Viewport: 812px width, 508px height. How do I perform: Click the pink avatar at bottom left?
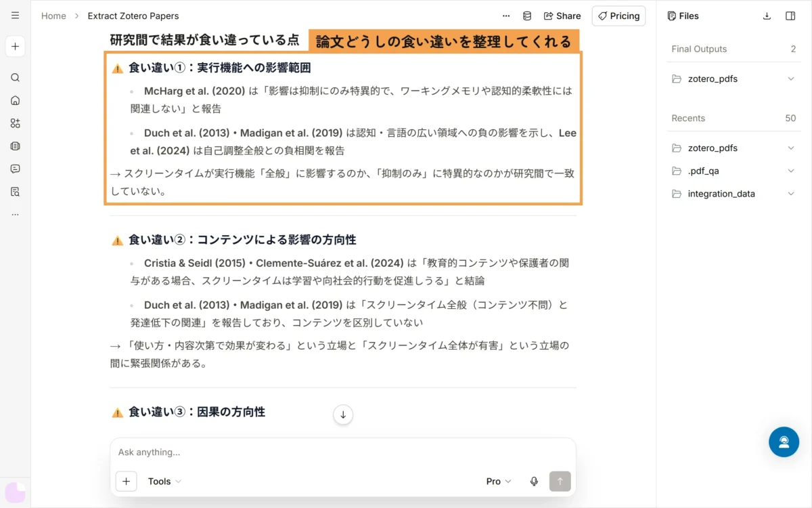(x=15, y=492)
